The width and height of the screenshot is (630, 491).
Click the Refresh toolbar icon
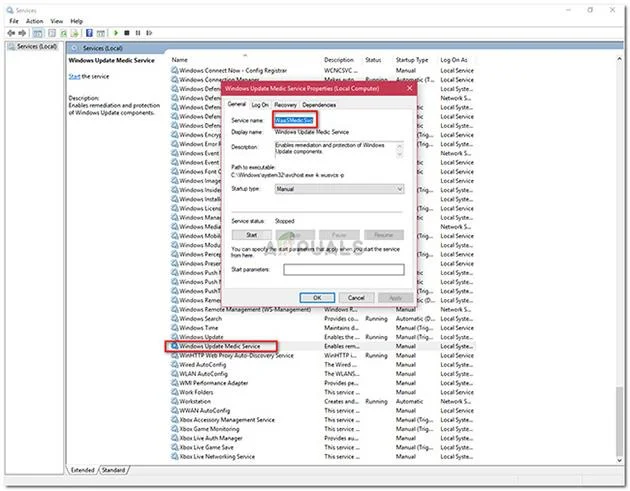coord(63,33)
